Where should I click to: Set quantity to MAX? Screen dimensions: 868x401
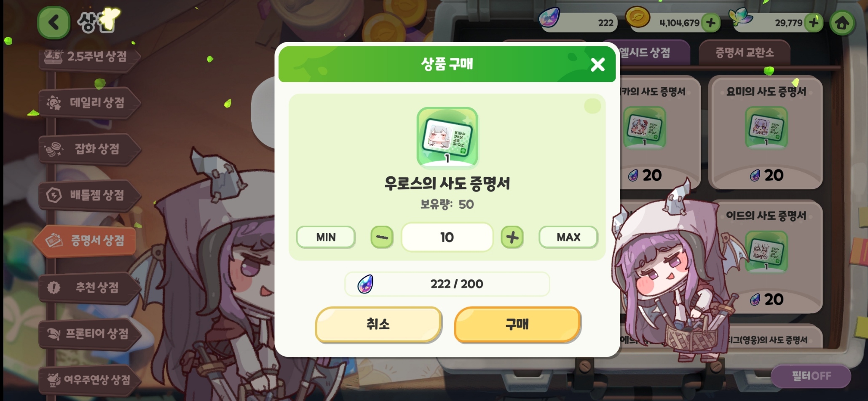568,237
